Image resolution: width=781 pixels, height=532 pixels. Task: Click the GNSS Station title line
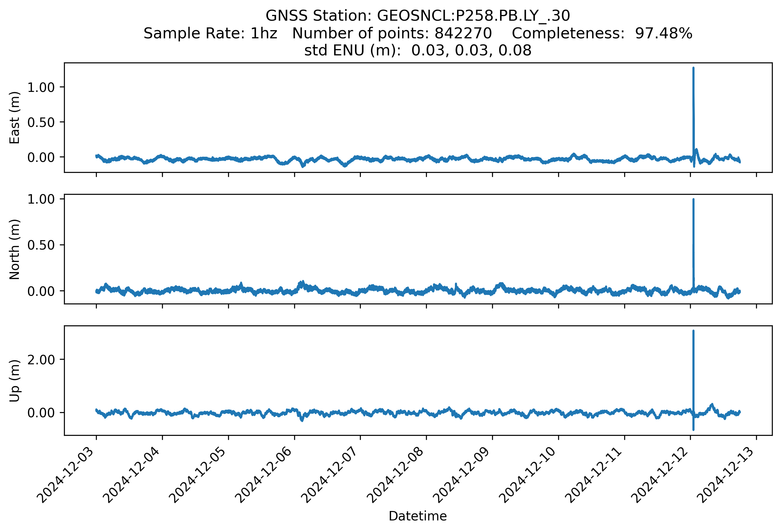[x=418, y=16]
